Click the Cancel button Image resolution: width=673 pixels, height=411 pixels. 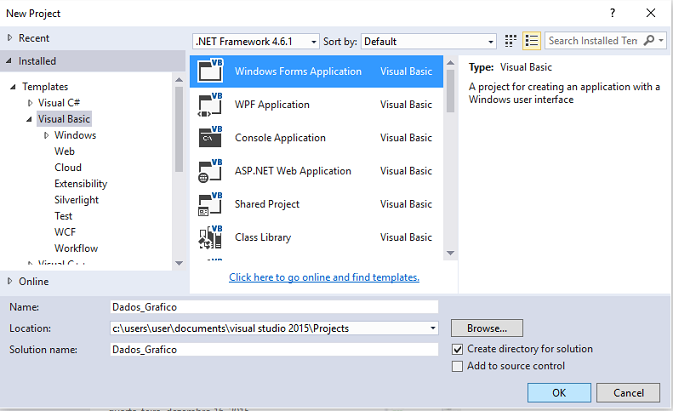tap(628, 393)
